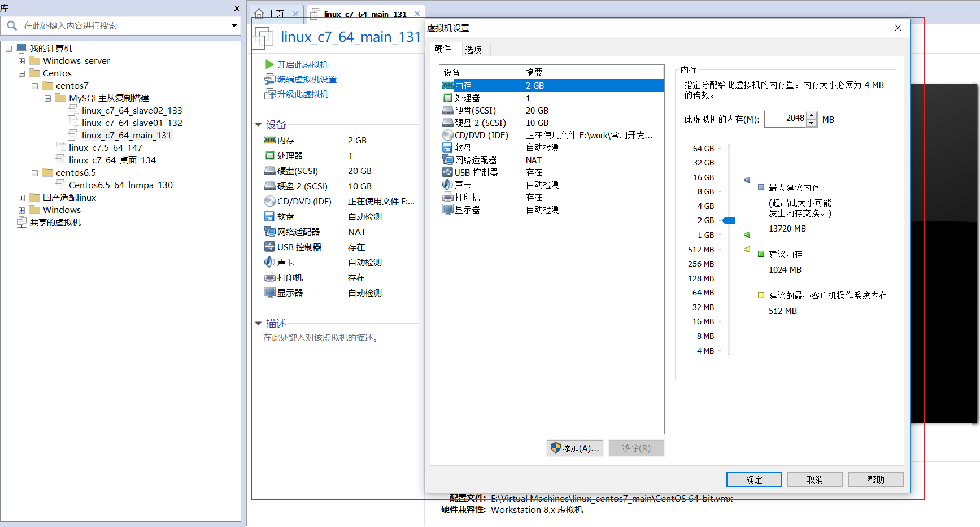The height and width of the screenshot is (527, 980).
Task: Expand the Windows folder in the library
Action: (21, 210)
